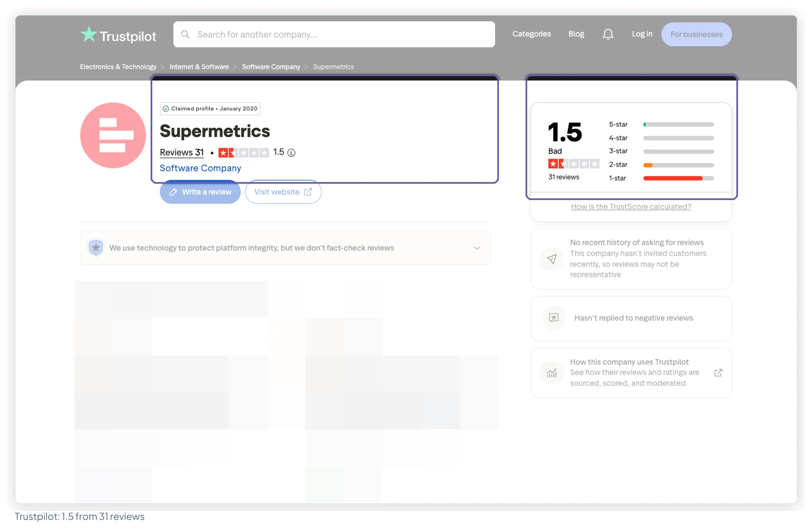Click the Trustpilot star logo
812x531 pixels.
point(89,34)
